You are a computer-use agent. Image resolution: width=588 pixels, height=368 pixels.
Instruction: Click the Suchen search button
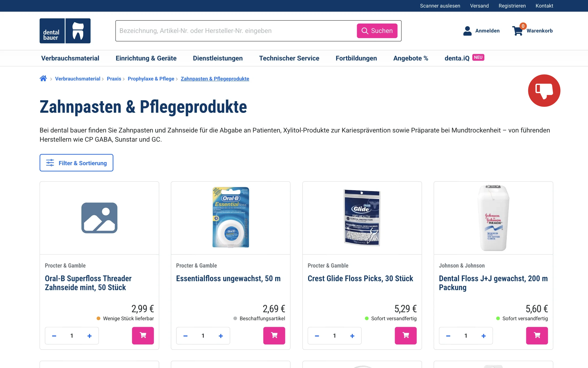tap(377, 31)
